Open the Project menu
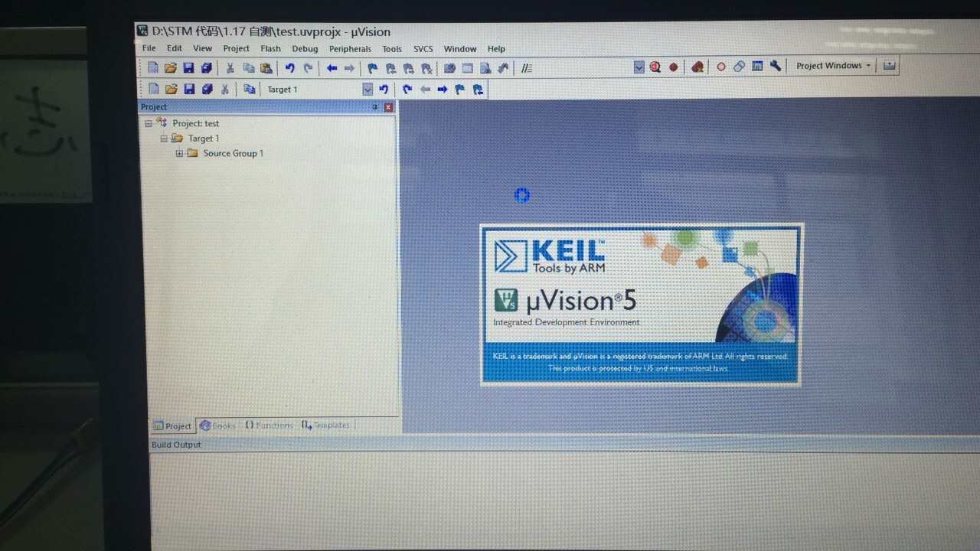This screenshot has height=551, width=980. [236, 49]
